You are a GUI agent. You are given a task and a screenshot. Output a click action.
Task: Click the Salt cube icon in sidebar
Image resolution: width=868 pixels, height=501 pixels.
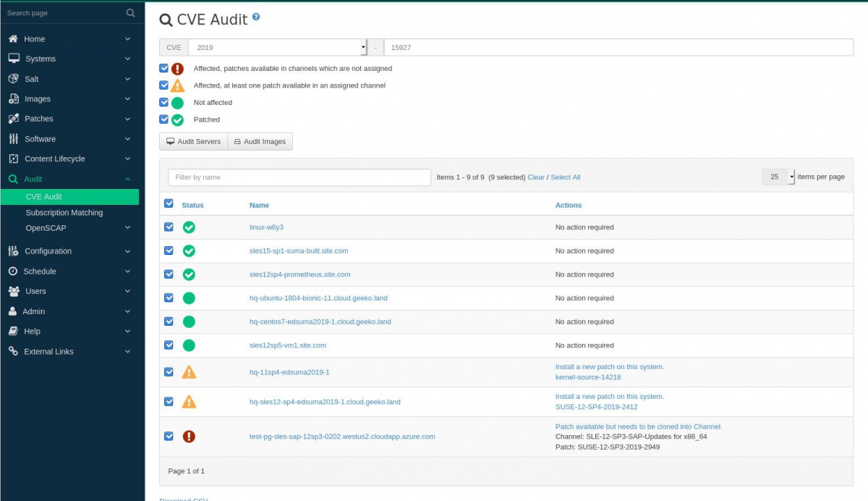[x=13, y=79]
